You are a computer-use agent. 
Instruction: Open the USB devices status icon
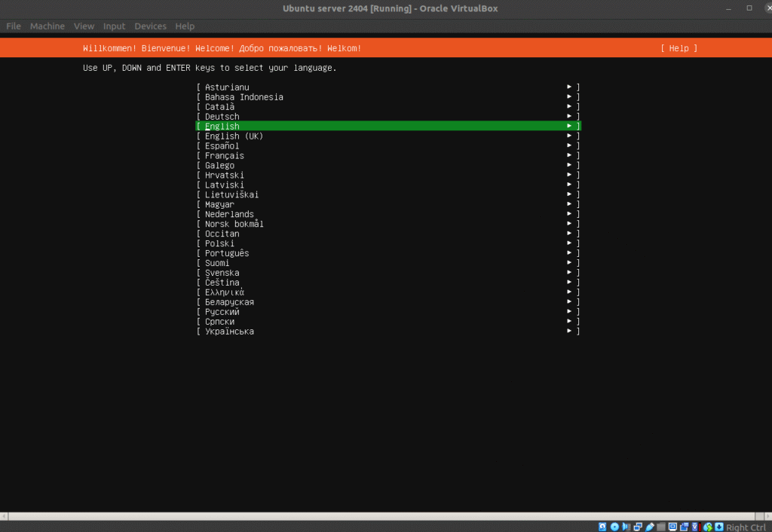coord(650,527)
